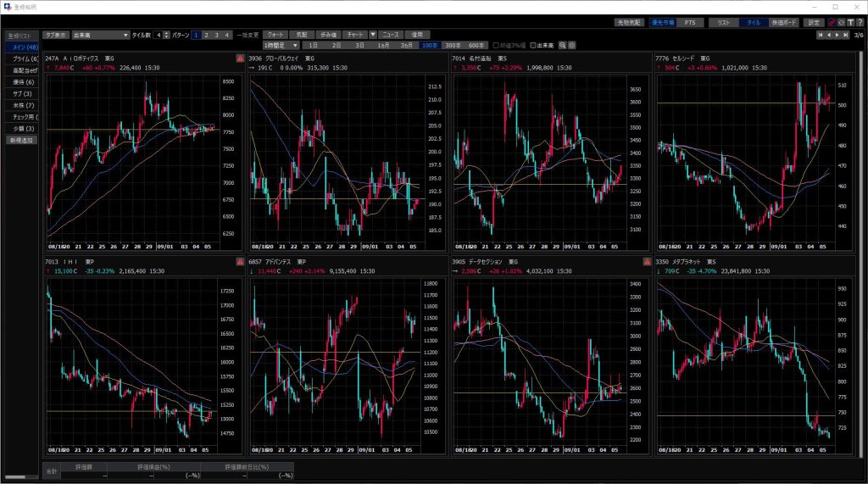Image resolution: width=868 pixels, height=484 pixels.
Task: Click the red link icon at top right
Action: coord(832,22)
